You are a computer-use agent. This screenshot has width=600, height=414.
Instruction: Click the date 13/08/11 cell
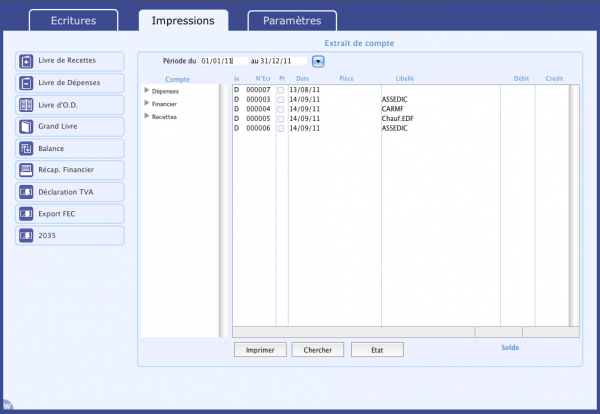coord(305,90)
